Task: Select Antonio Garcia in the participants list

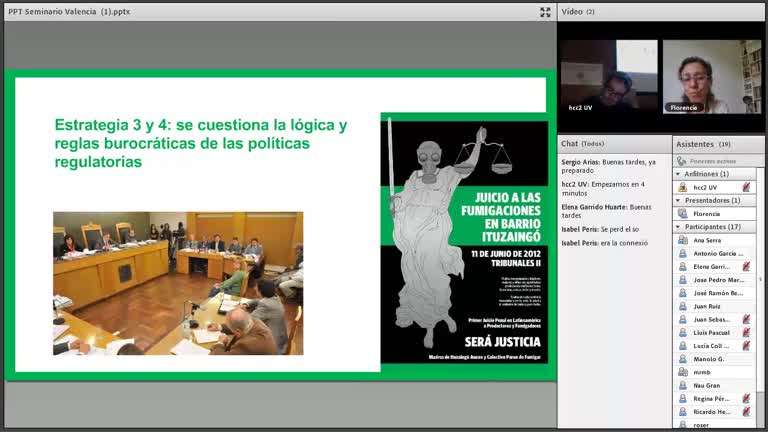Action: [x=716, y=253]
